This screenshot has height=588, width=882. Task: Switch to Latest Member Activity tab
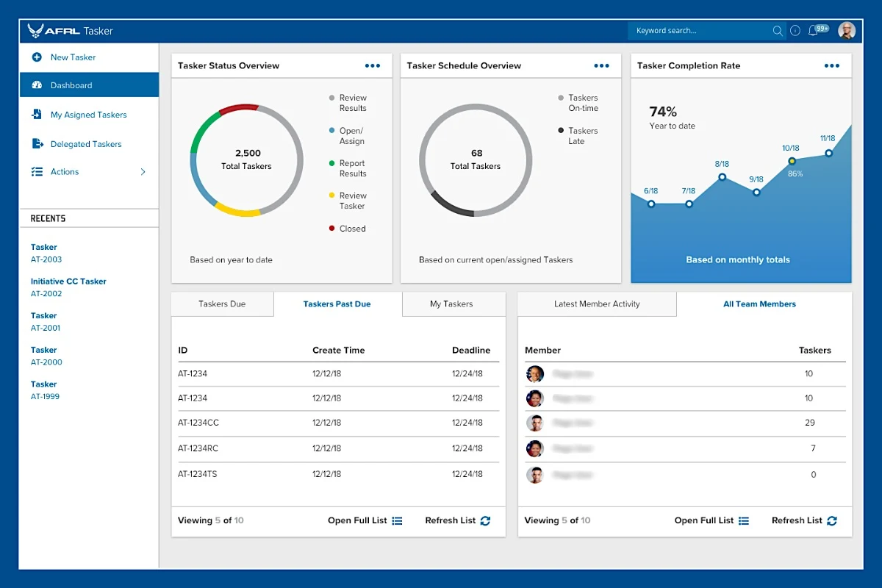[x=597, y=304]
